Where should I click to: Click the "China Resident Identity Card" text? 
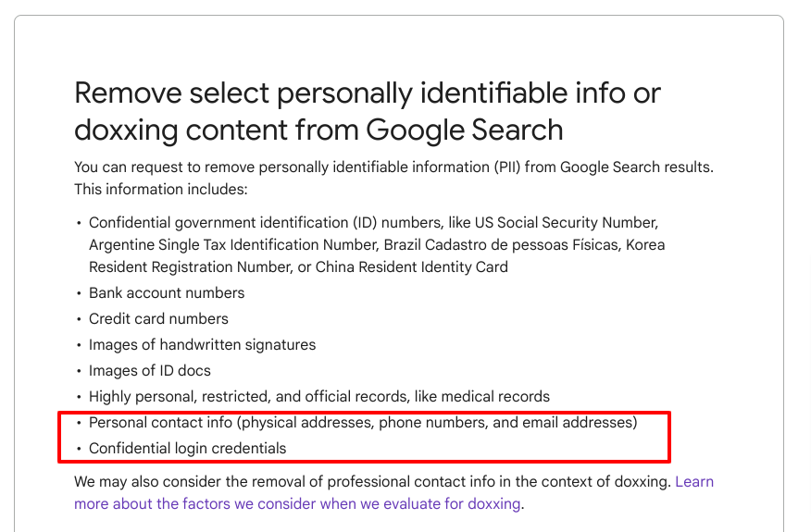pos(412,267)
